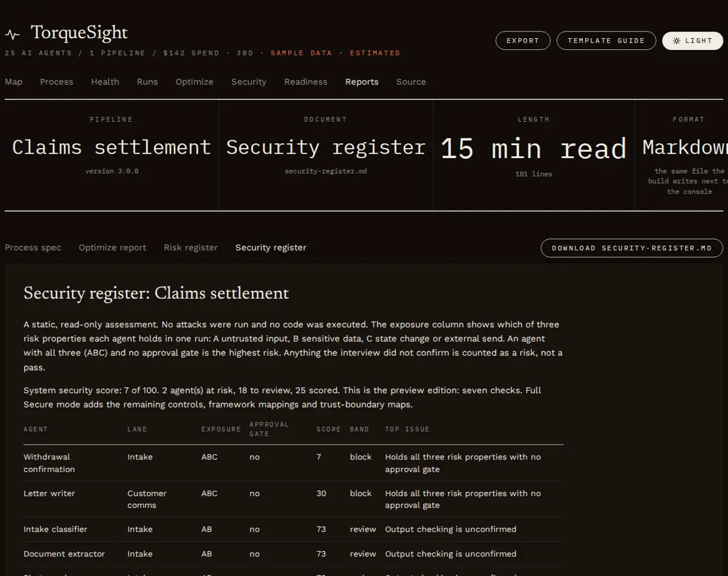Select the Optimize tab
Viewport: 728px width, 576px height.
pyautogui.click(x=194, y=81)
